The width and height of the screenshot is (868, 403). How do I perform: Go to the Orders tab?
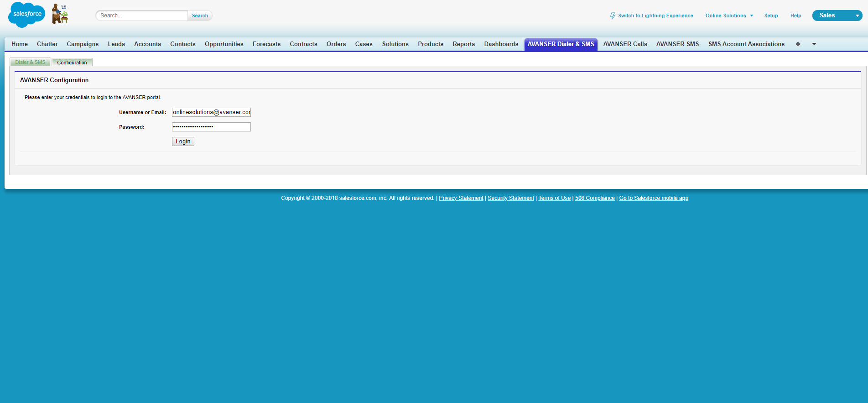coord(336,44)
